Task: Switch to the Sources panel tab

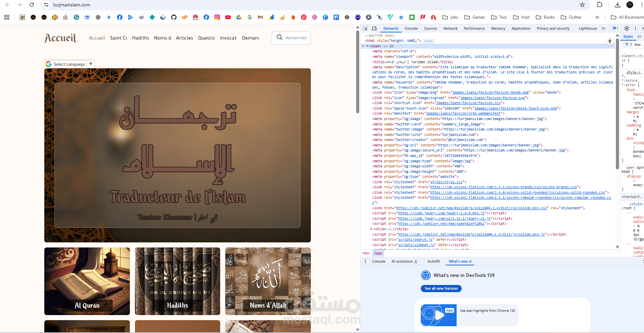Action: pyautogui.click(x=431, y=28)
